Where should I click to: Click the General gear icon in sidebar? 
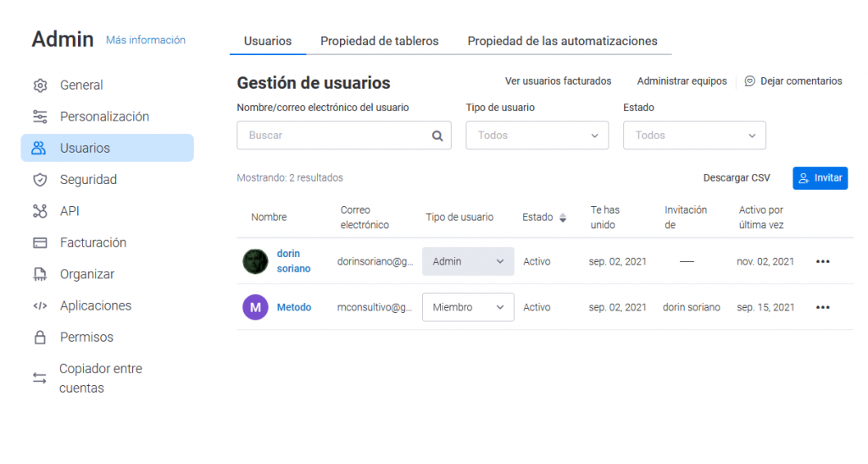[x=40, y=86]
